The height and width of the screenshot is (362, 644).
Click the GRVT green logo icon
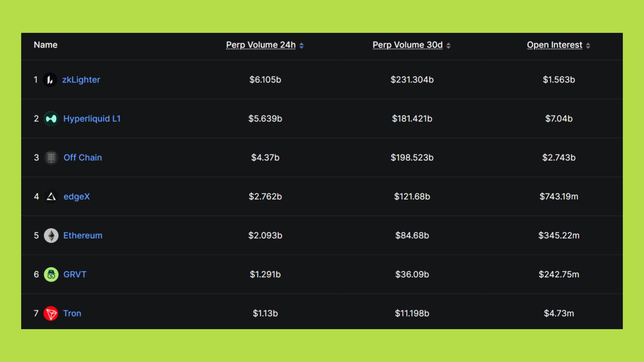(x=51, y=275)
